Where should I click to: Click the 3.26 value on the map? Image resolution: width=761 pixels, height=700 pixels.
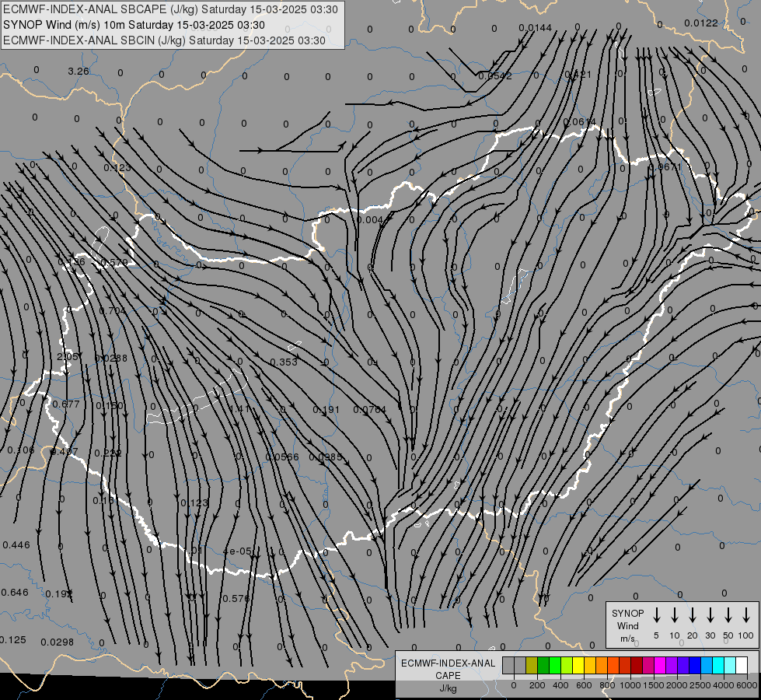tap(79, 72)
